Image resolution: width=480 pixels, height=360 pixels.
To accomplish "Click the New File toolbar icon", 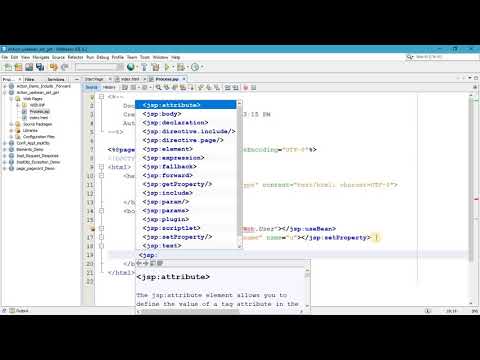I will pyautogui.click(x=8, y=67).
